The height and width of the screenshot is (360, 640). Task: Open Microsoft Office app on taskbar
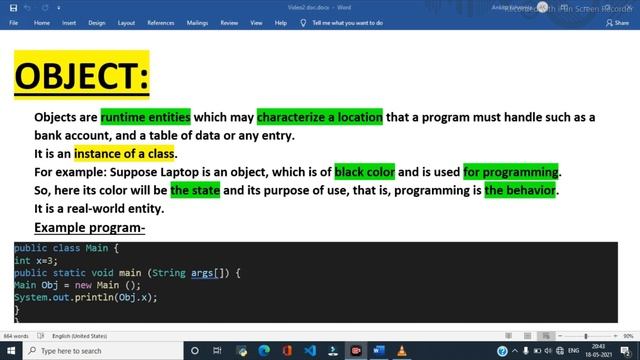(287, 351)
